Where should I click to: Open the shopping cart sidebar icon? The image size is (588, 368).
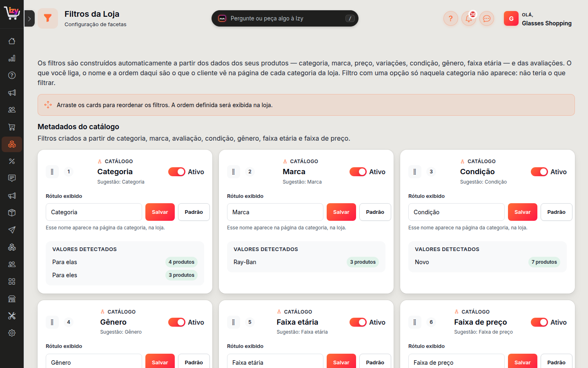12,127
